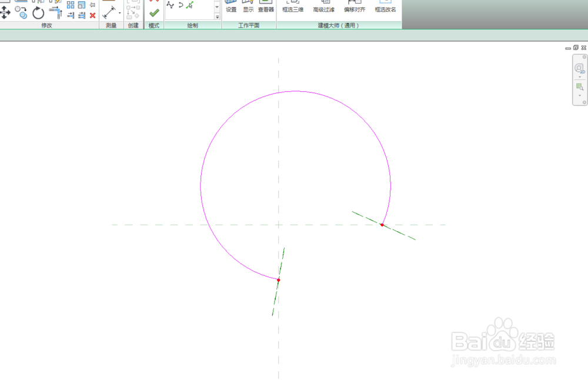
Task: Click the 框选三维 tool
Action: [293, 6]
